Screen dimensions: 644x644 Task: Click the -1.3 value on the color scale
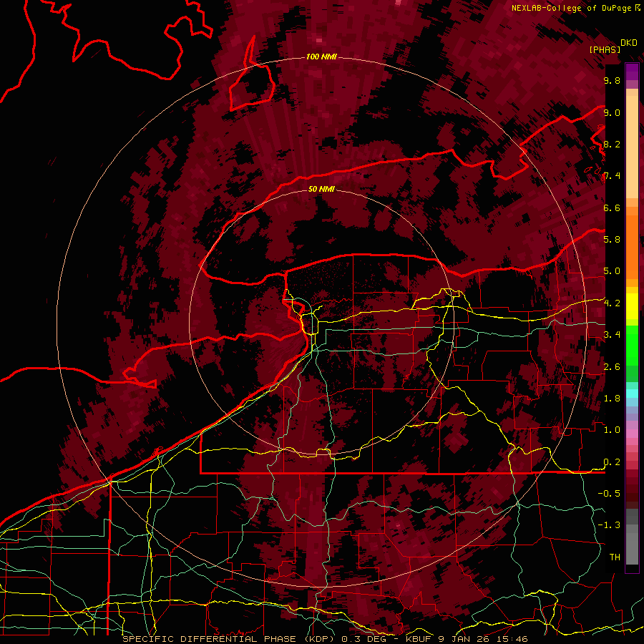coord(609,525)
